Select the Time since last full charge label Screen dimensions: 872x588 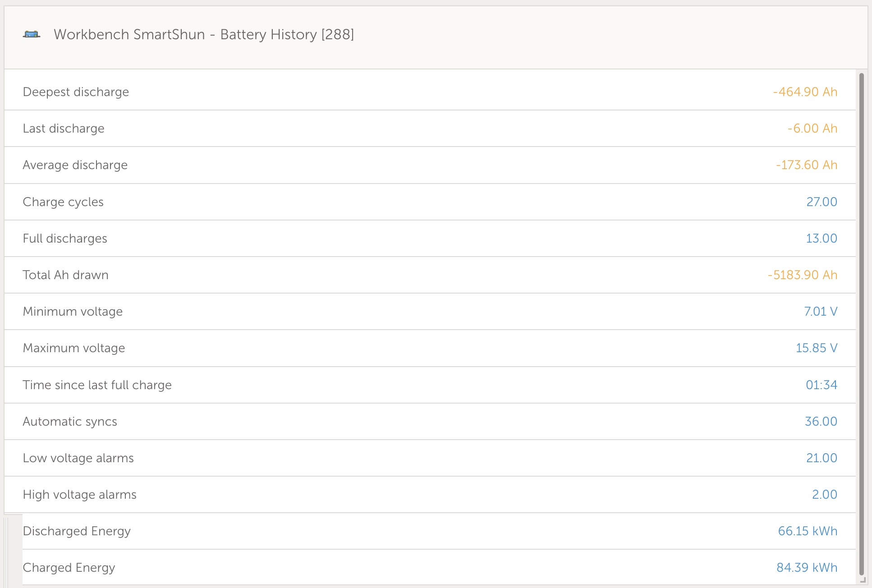coord(97,385)
